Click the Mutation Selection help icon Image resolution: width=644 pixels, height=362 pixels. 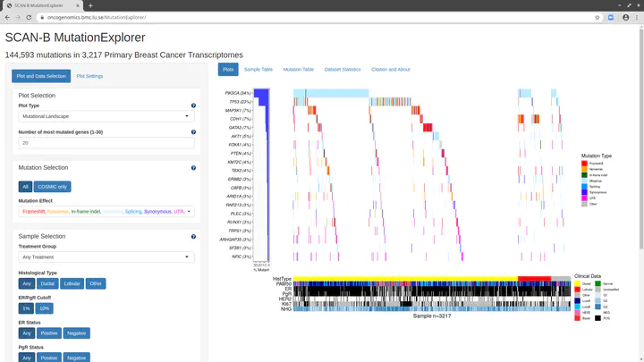193,167
